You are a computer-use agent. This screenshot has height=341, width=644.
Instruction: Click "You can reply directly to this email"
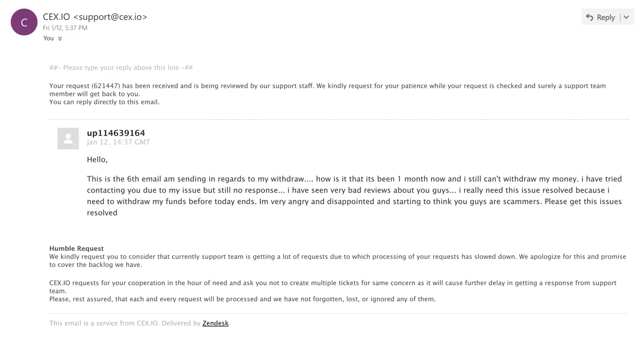pyautogui.click(x=104, y=102)
